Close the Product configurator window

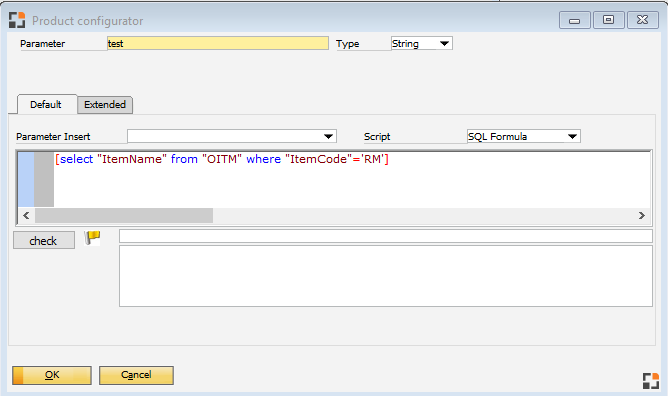(x=642, y=20)
